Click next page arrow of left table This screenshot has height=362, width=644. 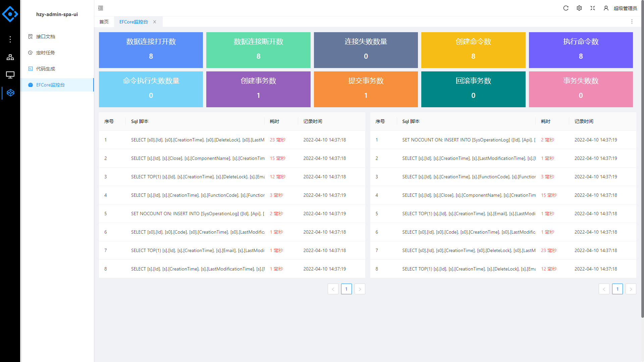pyautogui.click(x=360, y=289)
